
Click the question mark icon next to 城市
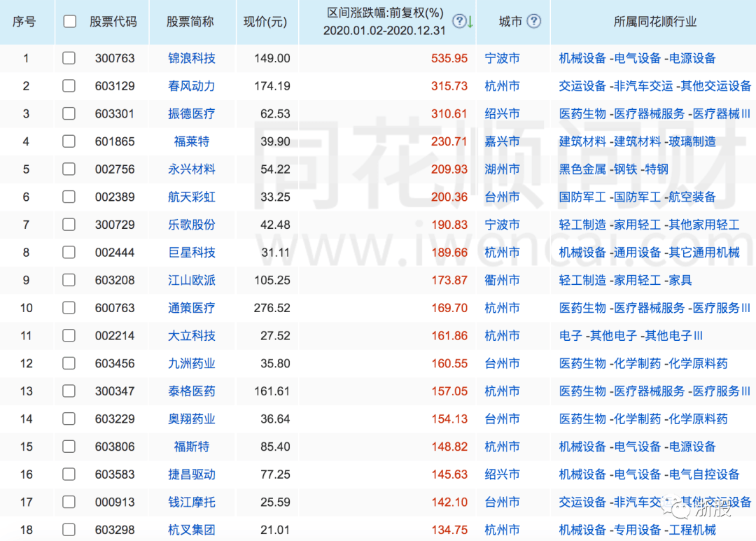(534, 22)
